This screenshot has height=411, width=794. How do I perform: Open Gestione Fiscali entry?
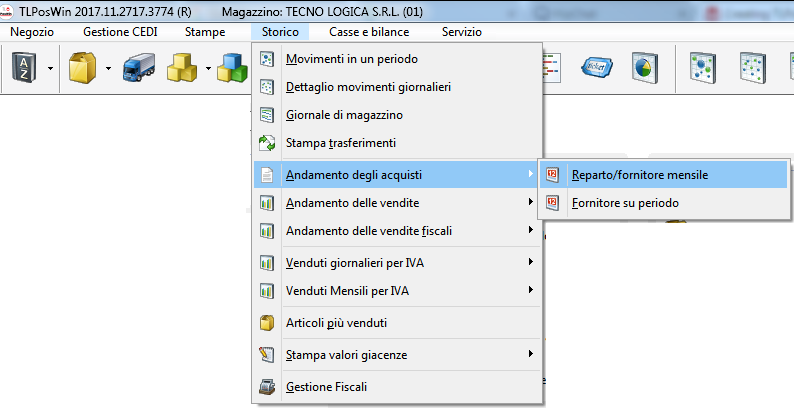398,387
